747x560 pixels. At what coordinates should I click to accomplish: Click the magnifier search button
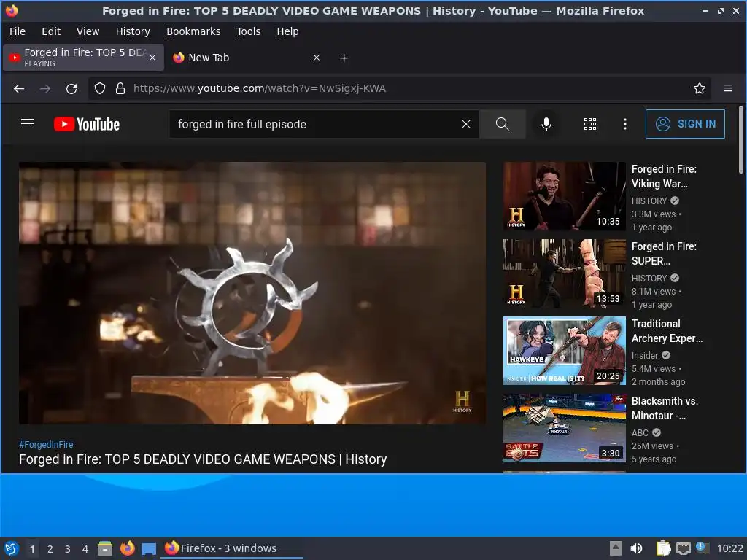click(502, 124)
